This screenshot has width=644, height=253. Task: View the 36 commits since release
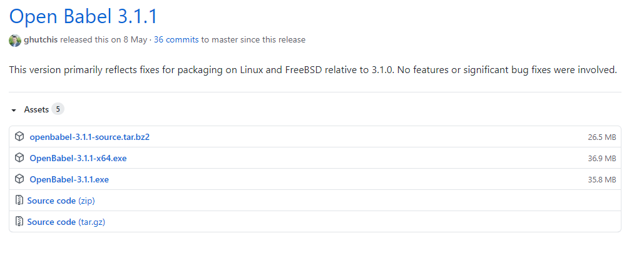(176, 40)
